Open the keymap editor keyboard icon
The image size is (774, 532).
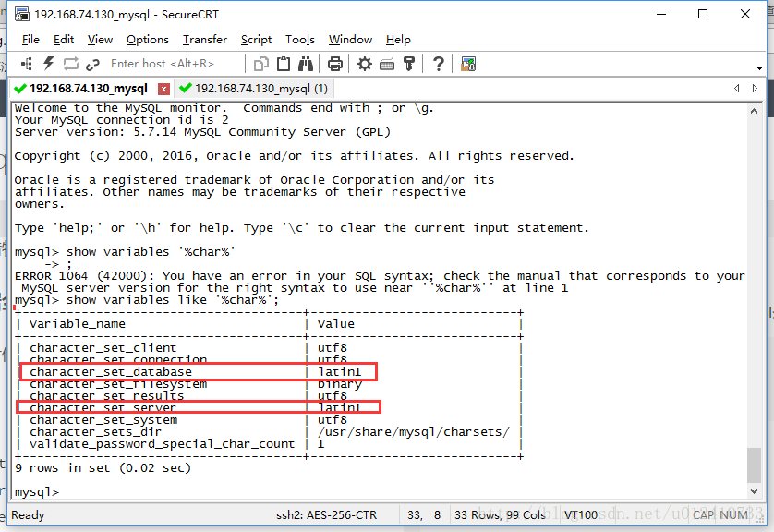pos(387,64)
